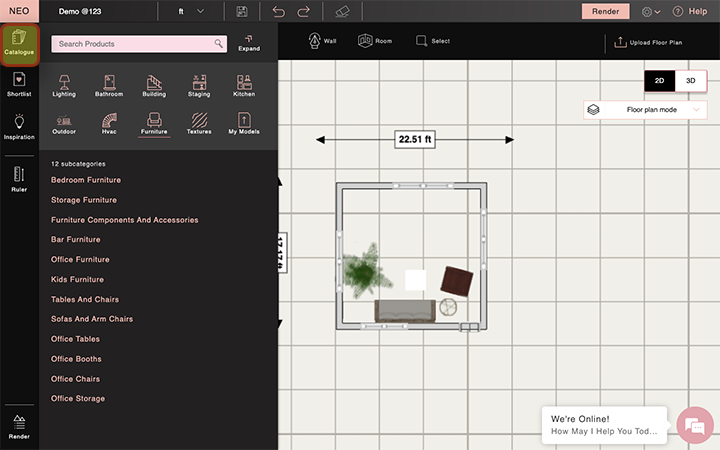
Task: Open Office Storage subcategory
Action: (x=78, y=399)
